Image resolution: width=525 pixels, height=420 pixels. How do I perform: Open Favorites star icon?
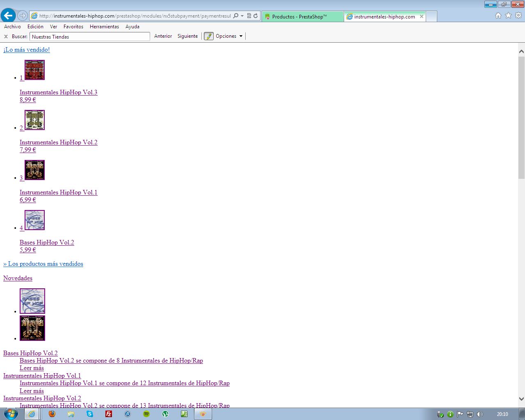(508, 16)
